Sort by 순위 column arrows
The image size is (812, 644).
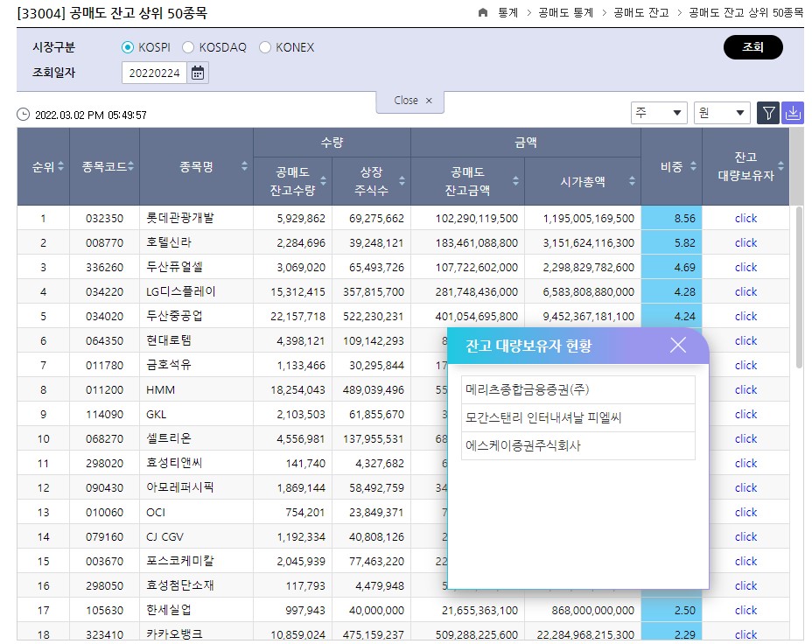[60, 166]
